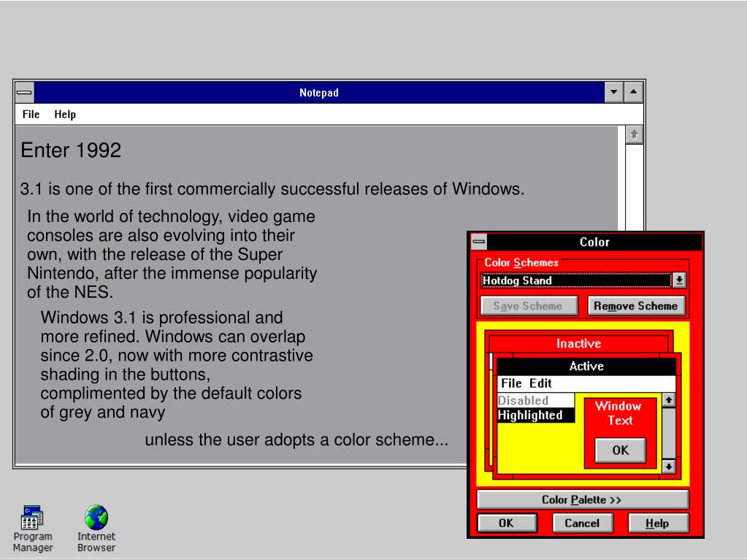Click the Remove Scheme button

pos(637,306)
